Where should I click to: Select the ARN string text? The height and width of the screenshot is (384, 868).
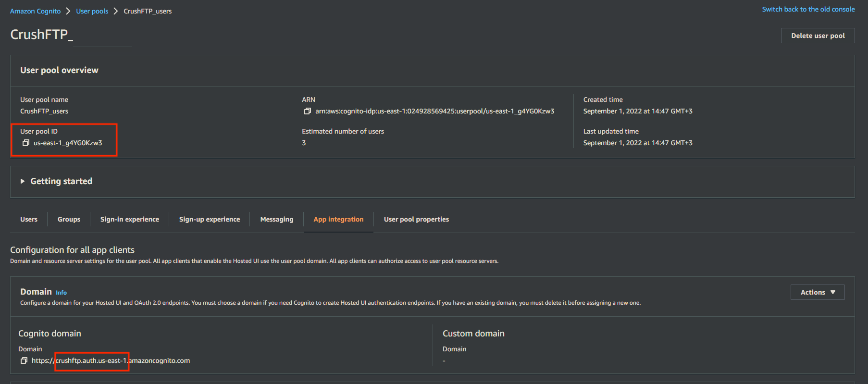(435, 111)
